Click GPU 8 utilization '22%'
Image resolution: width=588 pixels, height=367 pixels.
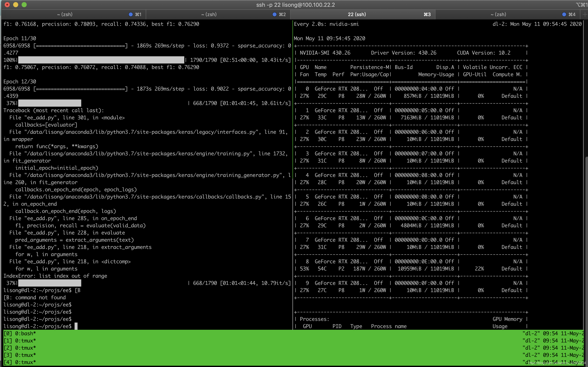(479, 269)
